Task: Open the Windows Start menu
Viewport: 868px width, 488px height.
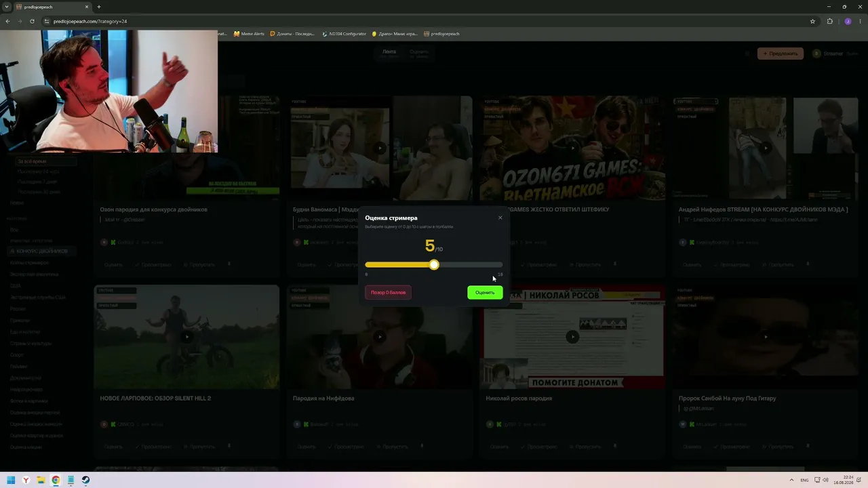Action: (x=11, y=480)
